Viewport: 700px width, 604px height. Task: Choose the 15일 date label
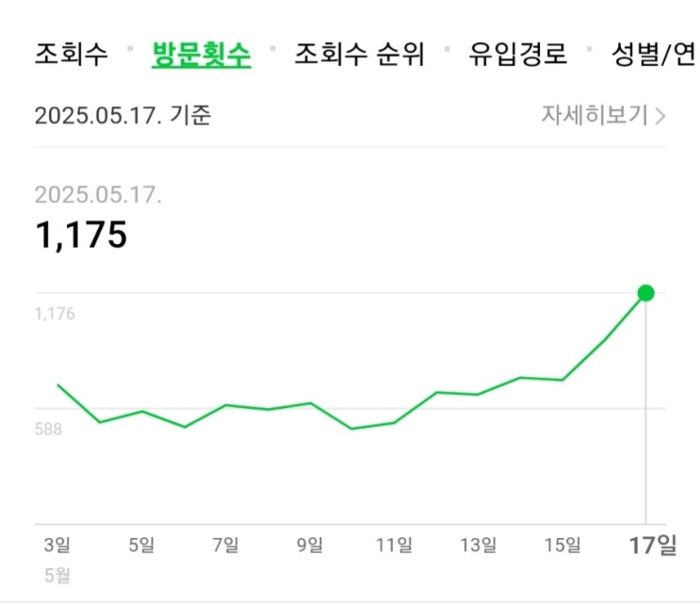[x=562, y=545]
